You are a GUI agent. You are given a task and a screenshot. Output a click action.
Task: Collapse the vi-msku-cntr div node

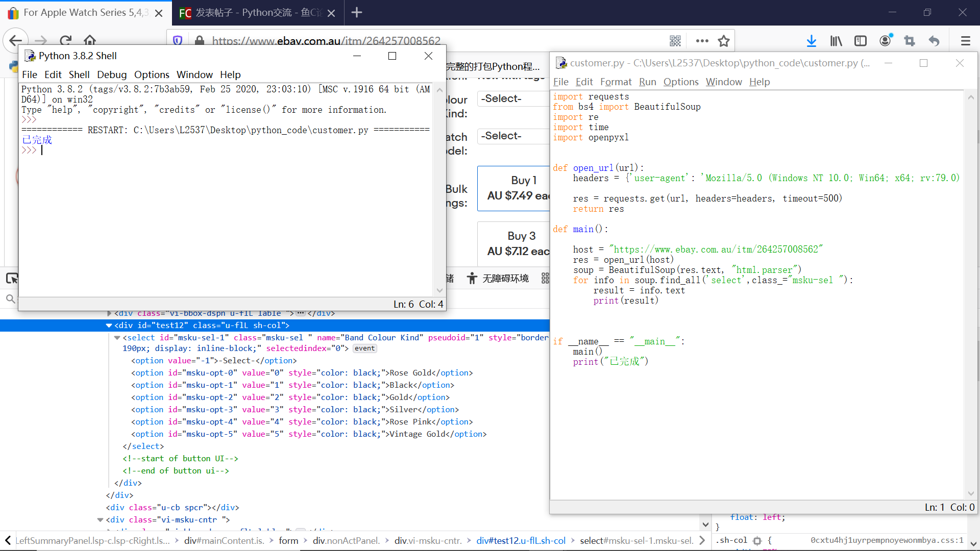(x=100, y=520)
